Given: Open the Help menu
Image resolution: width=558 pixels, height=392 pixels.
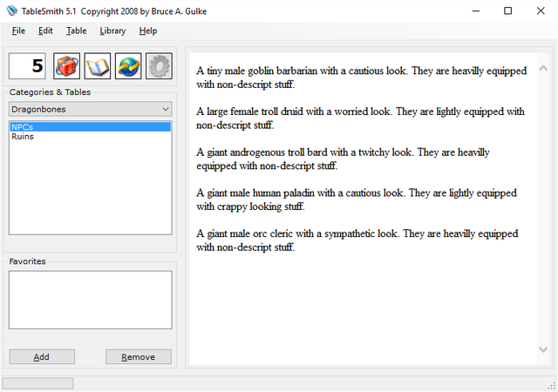Looking at the screenshot, I should click(148, 31).
